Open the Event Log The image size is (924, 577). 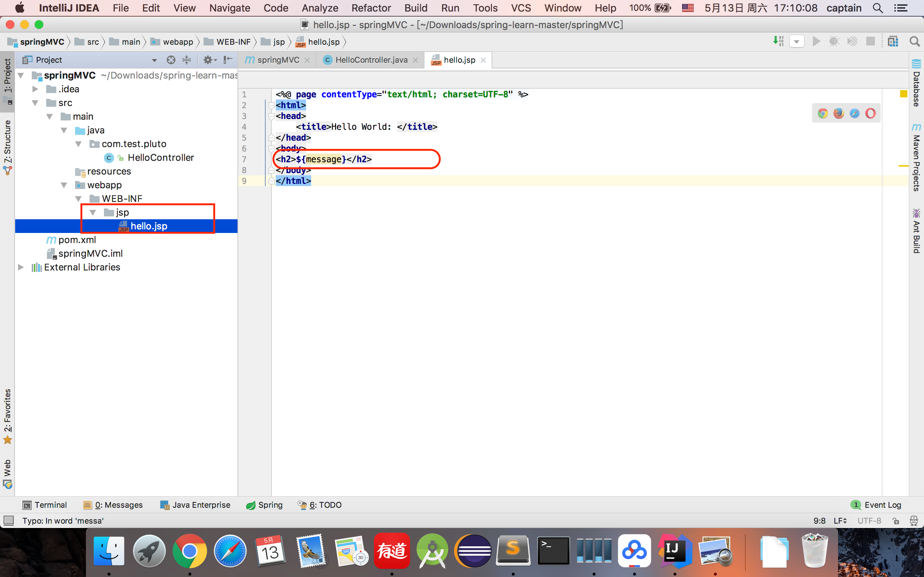tap(876, 505)
